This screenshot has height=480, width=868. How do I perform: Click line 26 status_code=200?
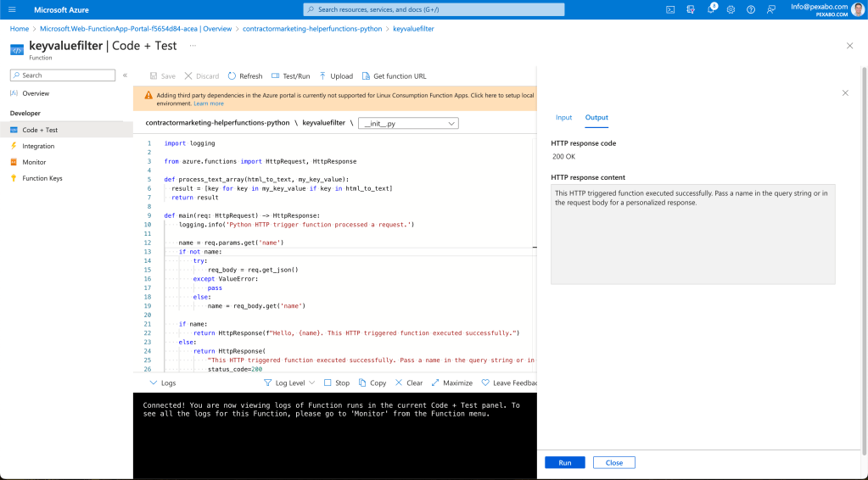click(x=235, y=370)
